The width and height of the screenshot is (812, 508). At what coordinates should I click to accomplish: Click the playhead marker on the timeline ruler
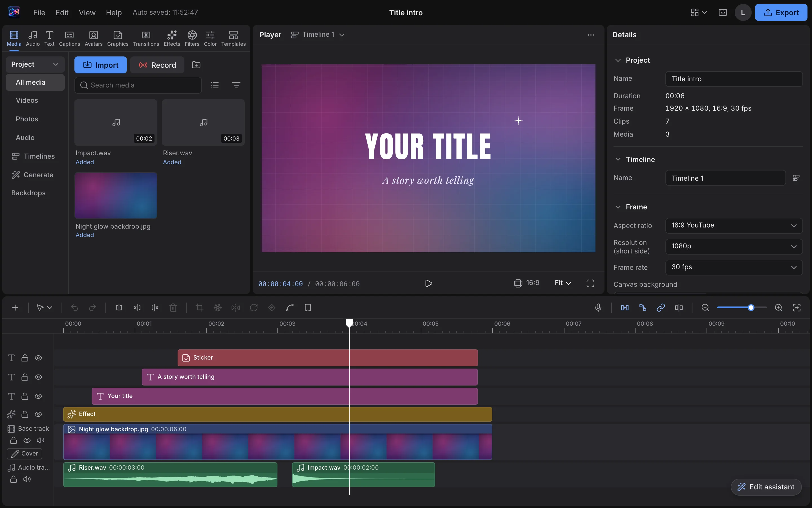[349, 323]
